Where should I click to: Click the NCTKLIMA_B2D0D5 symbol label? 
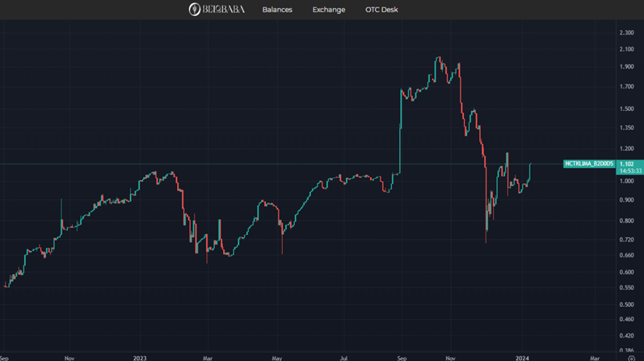tap(588, 164)
